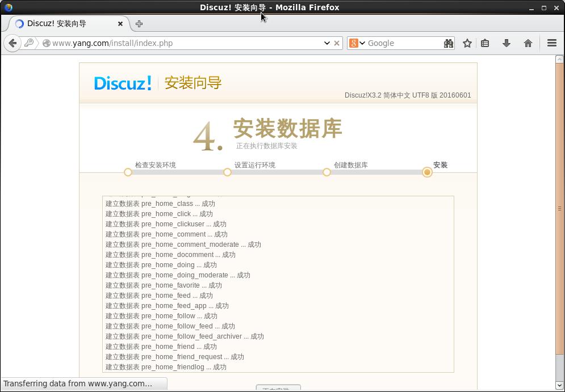Screen dimensions: 565x392
Task: Expand the address bar history dropdown
Action: 327,43
